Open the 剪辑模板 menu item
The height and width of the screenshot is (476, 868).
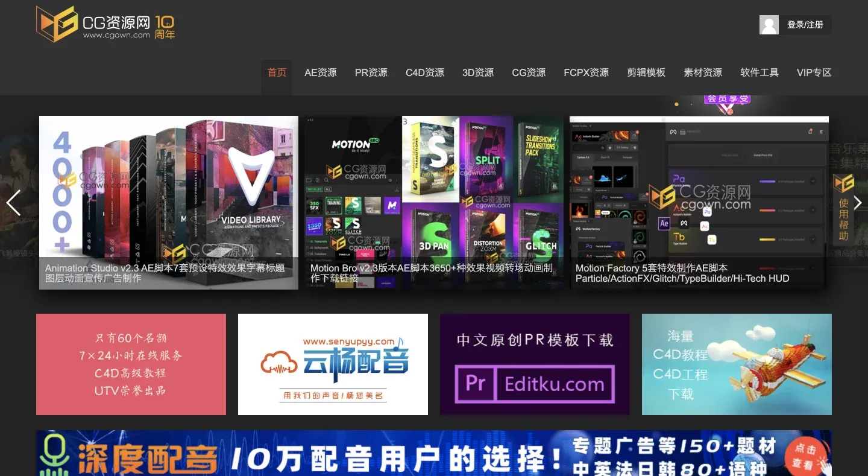[646, 72]
